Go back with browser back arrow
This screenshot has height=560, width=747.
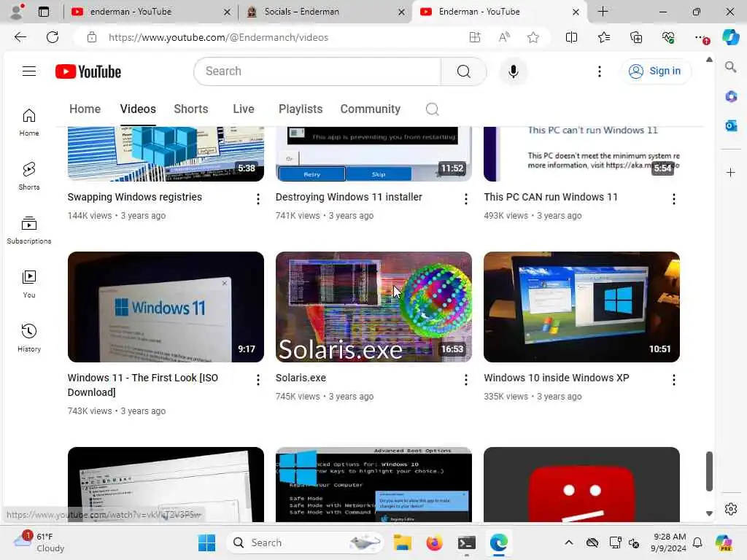point(20,37)
